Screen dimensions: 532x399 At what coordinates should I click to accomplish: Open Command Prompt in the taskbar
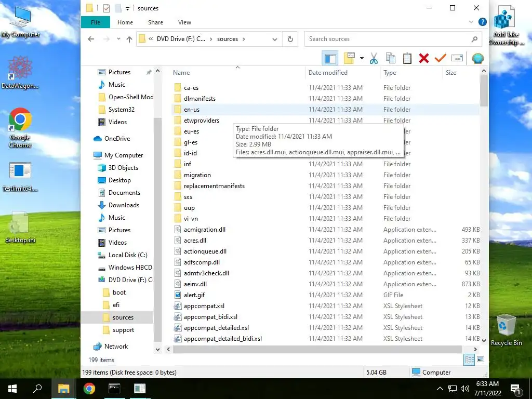(114, 389)
